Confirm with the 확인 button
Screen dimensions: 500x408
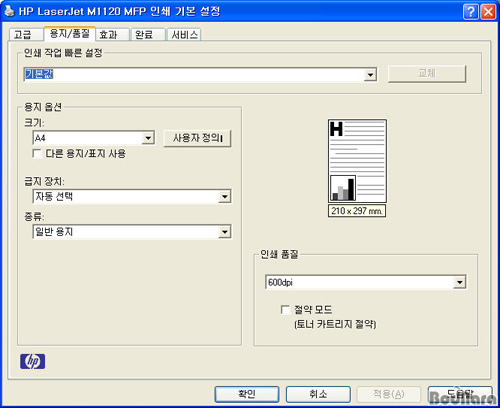click(247, 394)
